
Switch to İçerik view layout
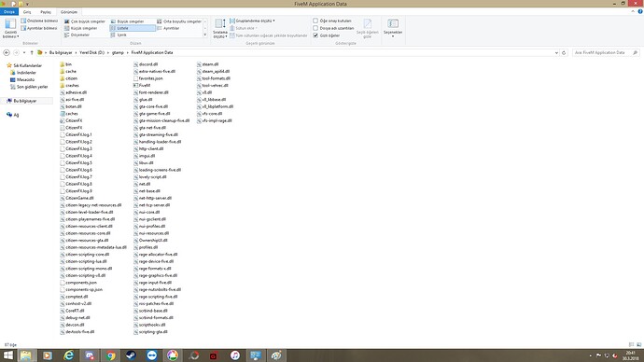tap(119, 35)
